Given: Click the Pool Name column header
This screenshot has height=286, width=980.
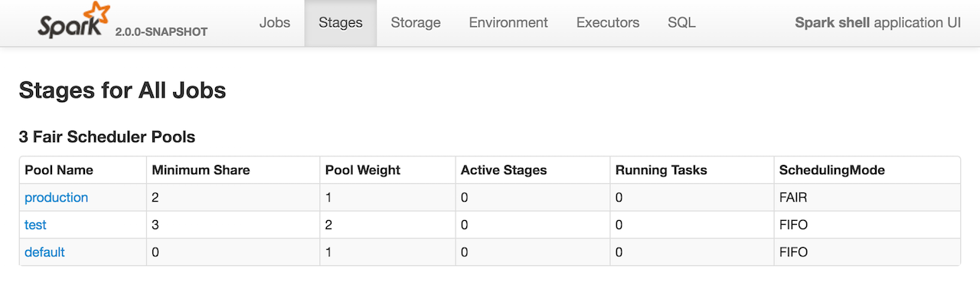Looking at the screenshot, I should pos(59,170).
